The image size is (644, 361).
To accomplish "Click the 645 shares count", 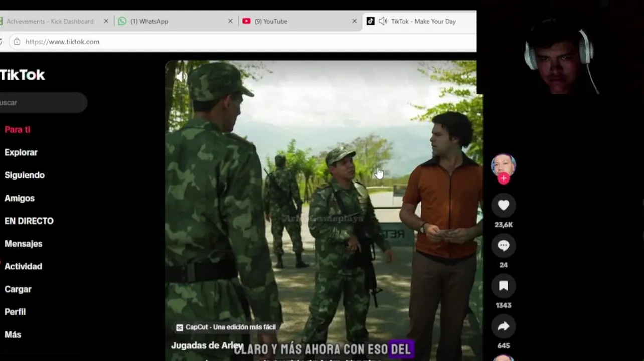I will click(x=503, y=345).
